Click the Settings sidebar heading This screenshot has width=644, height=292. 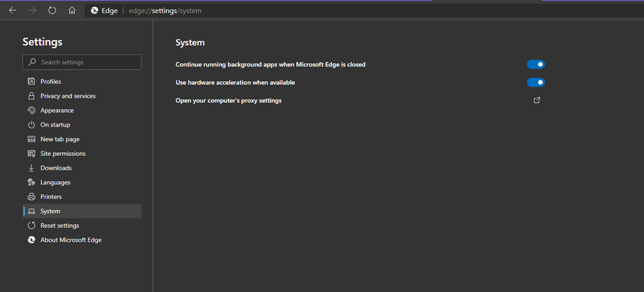click(43, 42)
